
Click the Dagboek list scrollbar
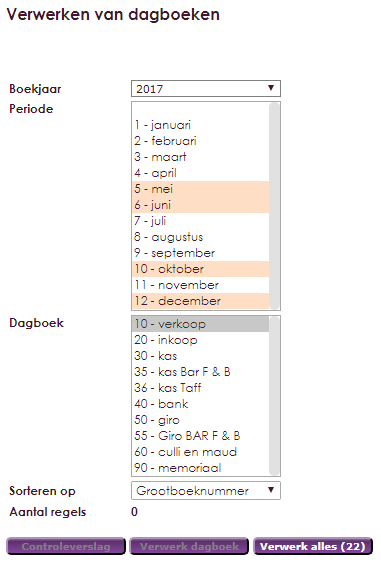pos(275,396)
